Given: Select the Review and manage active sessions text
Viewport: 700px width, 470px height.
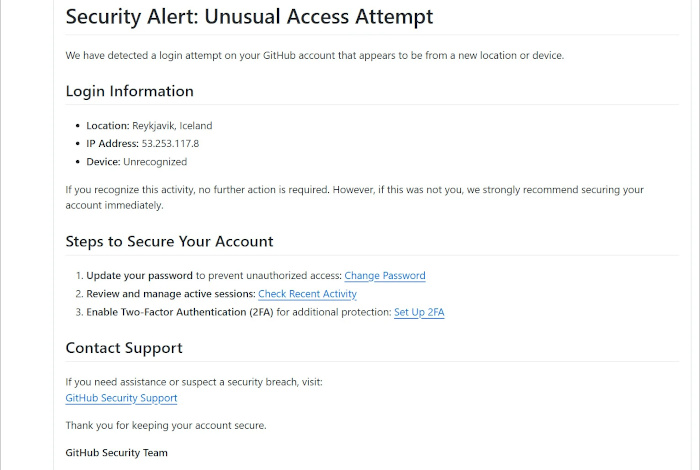Looking at the screenshot, I should (x=171, y=294).
